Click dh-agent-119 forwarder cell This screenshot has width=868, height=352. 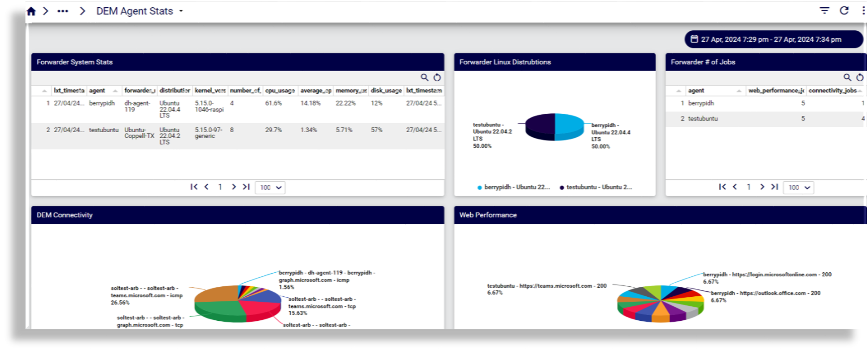pos(137,106)
